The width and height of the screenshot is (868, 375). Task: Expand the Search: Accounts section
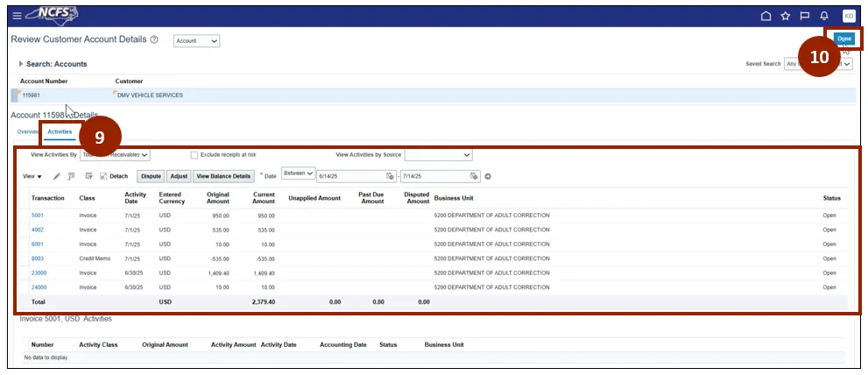pos(21,64)
